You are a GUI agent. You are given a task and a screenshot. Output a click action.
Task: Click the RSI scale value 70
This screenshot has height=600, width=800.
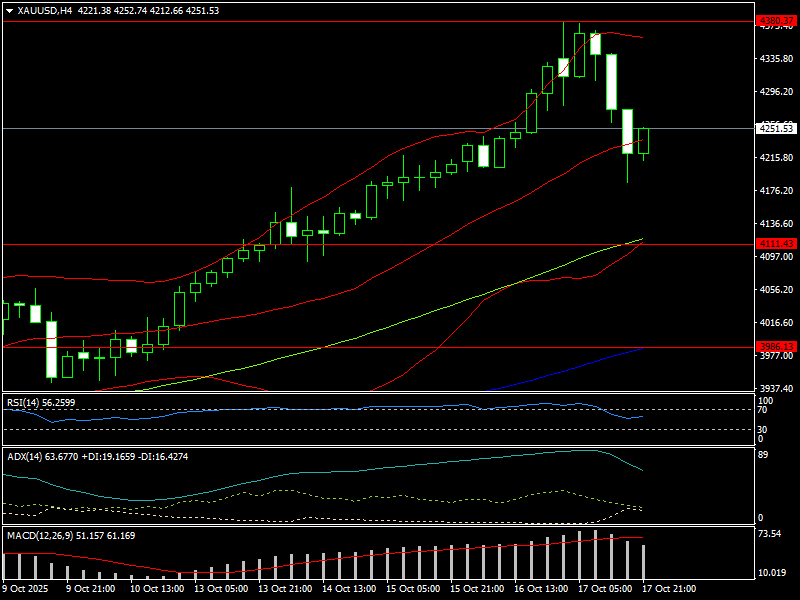(x=764, y=410)
